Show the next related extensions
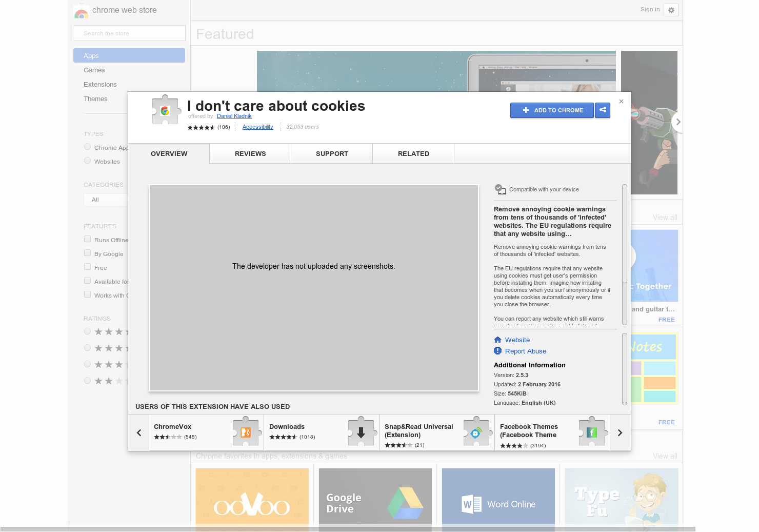The height and width of the screenshot is (532, 759). (620, 432)
